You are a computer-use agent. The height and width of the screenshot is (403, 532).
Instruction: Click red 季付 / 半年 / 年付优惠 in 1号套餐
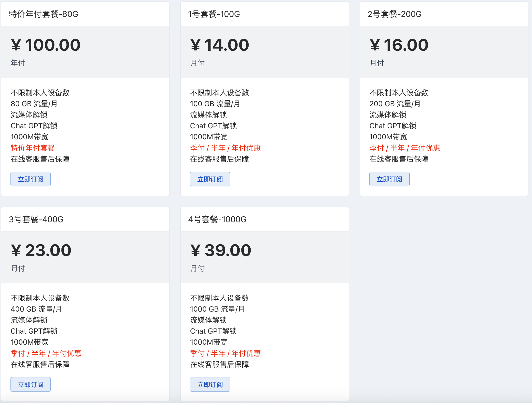225,148
